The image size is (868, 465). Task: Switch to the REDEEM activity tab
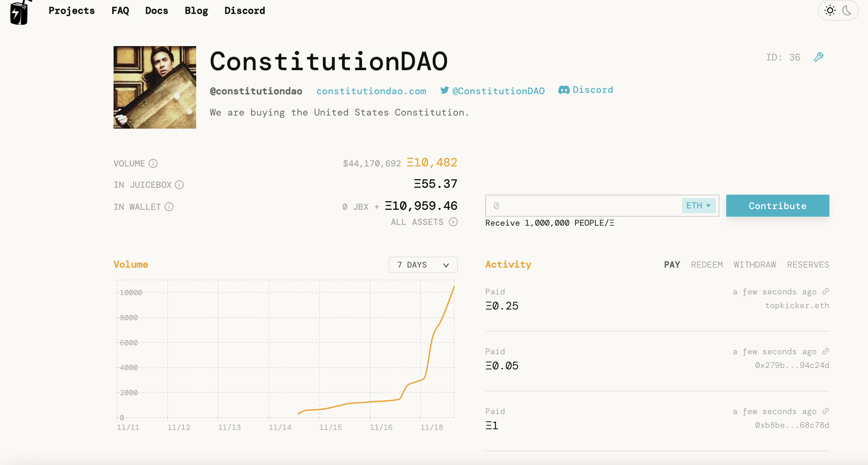[707, 265]
